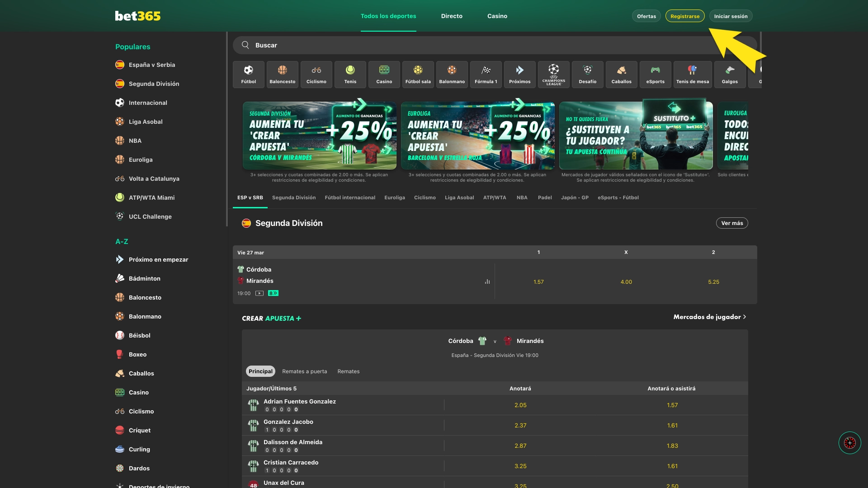Click the Buscar search field

pyautogui.click(x=495, y=45)
